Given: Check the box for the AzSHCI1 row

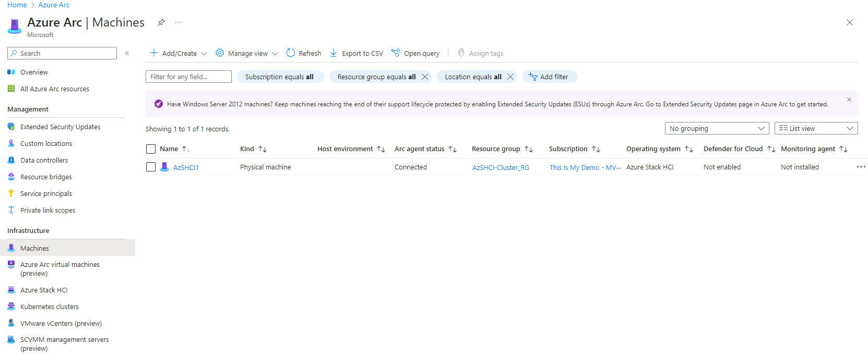Looking at the screenshot, I should [x=151, y=167].
